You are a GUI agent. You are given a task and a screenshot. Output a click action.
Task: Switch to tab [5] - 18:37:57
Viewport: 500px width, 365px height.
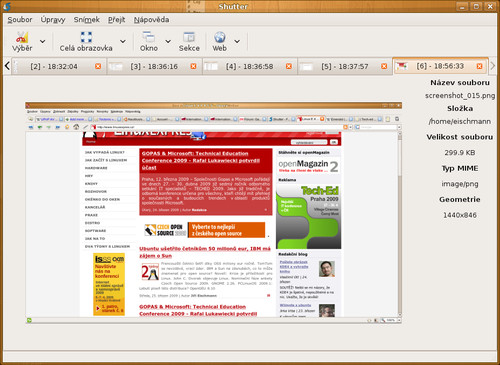345,66
